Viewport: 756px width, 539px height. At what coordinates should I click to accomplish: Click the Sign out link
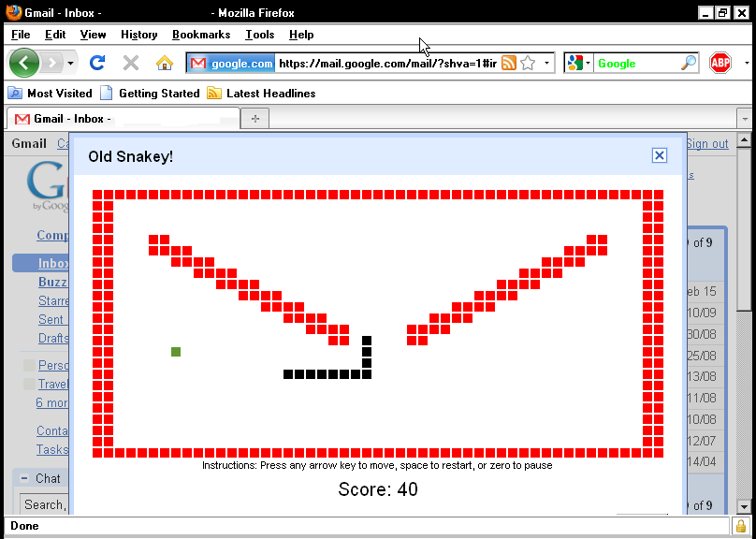coord(706,143)
